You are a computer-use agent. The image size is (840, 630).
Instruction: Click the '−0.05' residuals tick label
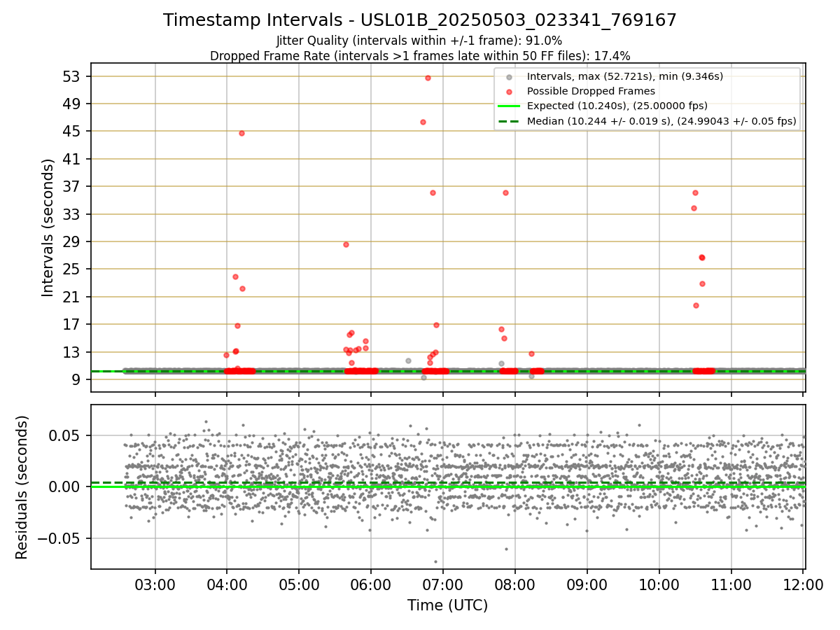[59, 538]
